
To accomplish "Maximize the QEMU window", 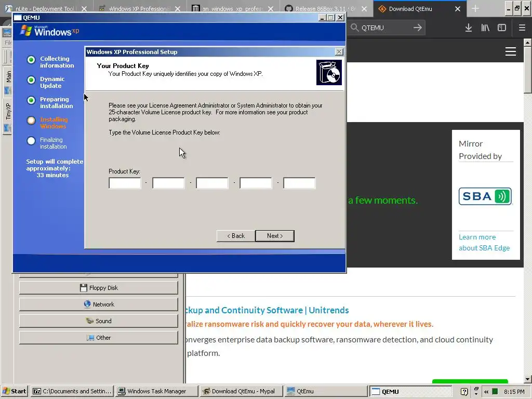I will (331, 18).
